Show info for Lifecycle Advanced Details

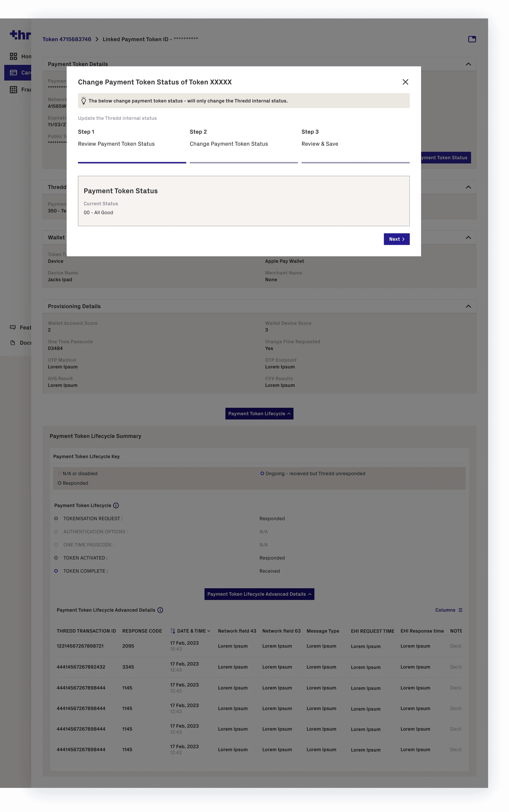pyautogui.click(x=160, y=610)
